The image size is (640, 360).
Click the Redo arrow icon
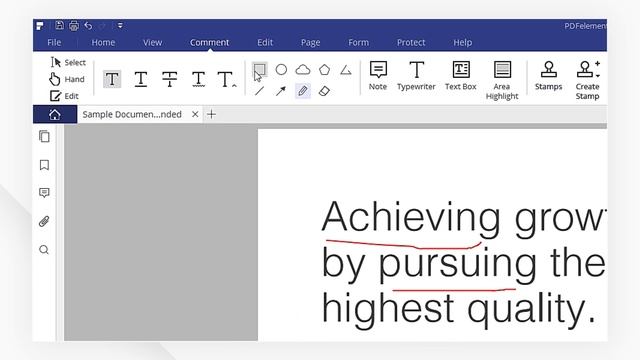pos(102,26)
